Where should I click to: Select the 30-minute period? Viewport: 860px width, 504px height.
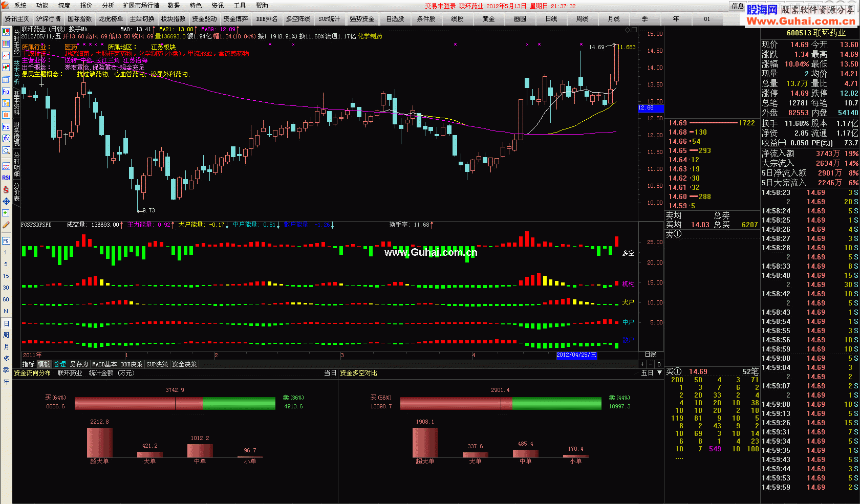6,288
